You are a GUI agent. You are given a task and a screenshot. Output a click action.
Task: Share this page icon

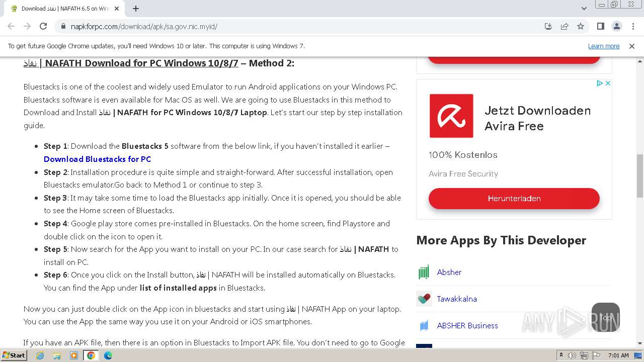(565, 26)
